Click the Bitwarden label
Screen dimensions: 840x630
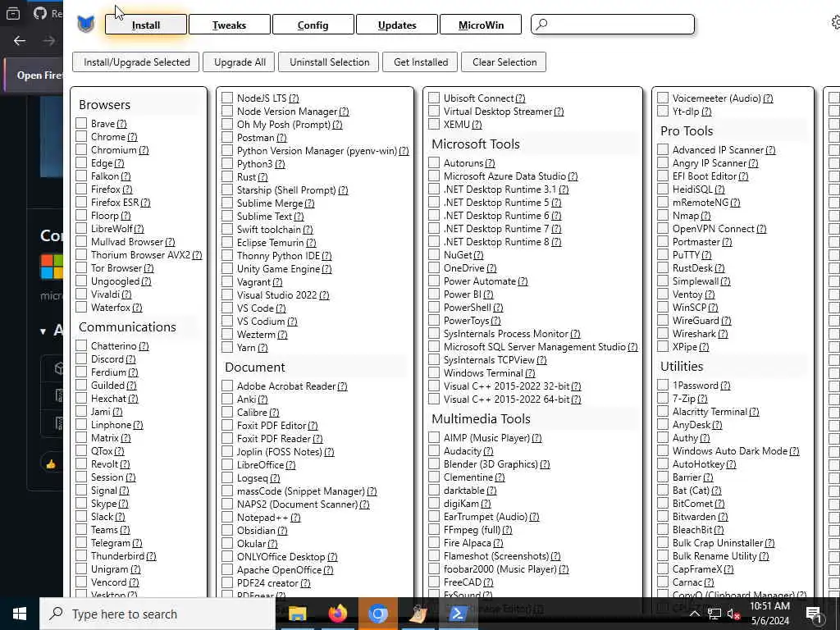tap(694, 517)
